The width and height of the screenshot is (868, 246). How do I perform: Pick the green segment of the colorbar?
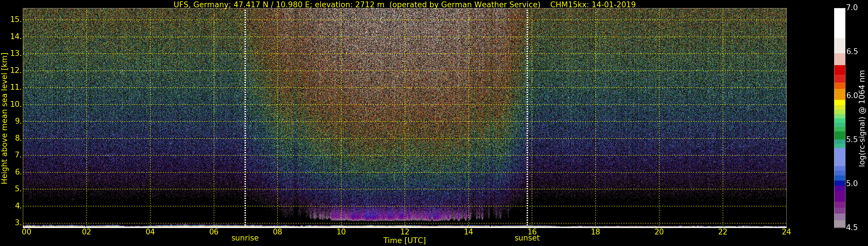click(x=839, y=135)
